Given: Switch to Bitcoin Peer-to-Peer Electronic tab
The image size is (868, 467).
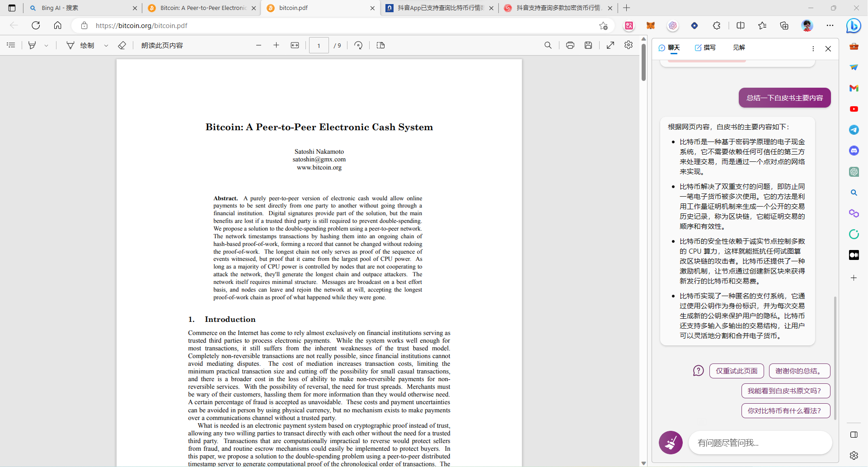Looking at the screenshot, I should click(x=202, y=8).
